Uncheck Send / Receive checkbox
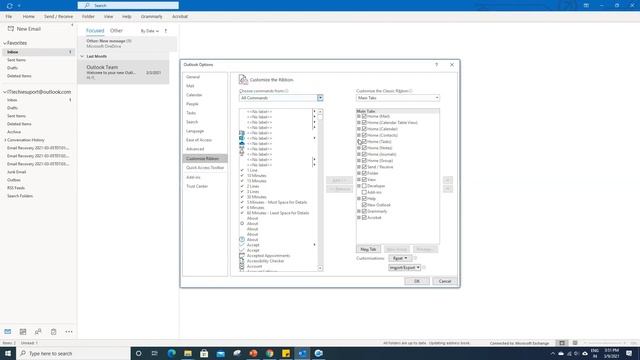The height and width of the screenshot is (360, 640). click(x=364, y=167)
